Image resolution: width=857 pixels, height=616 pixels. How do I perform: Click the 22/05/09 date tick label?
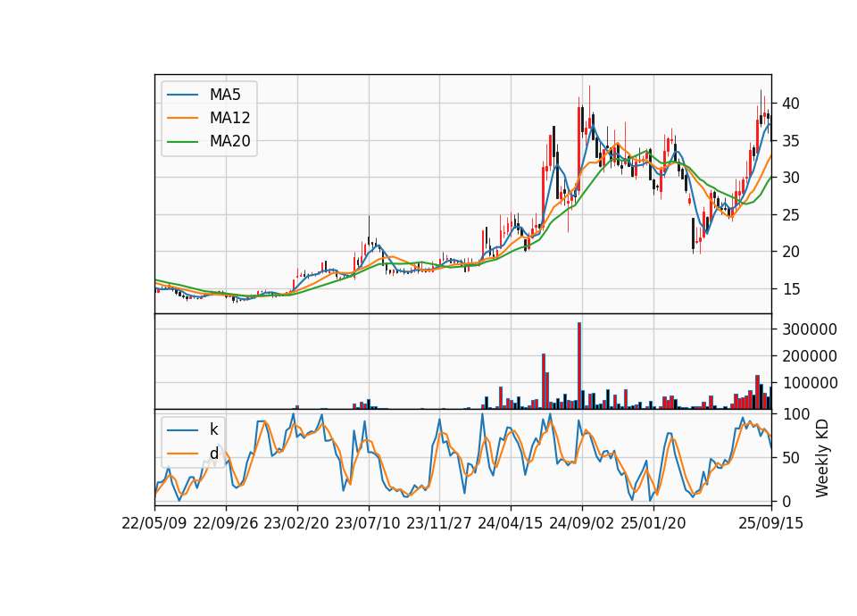point(154,523)
